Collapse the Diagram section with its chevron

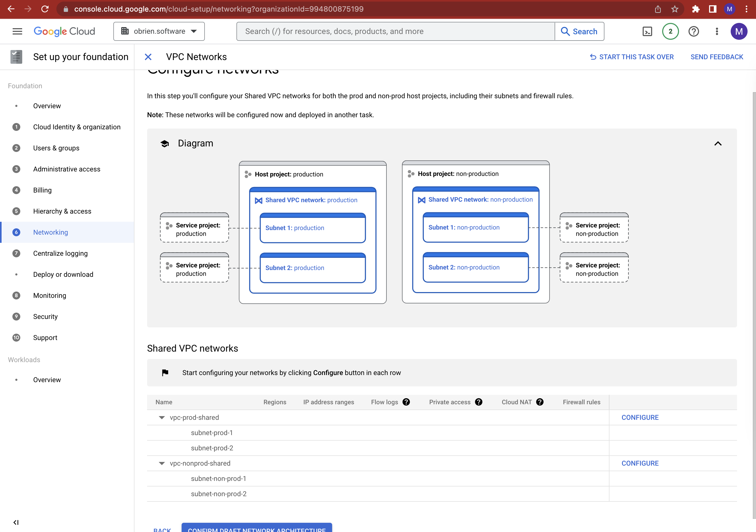(718, 144)
